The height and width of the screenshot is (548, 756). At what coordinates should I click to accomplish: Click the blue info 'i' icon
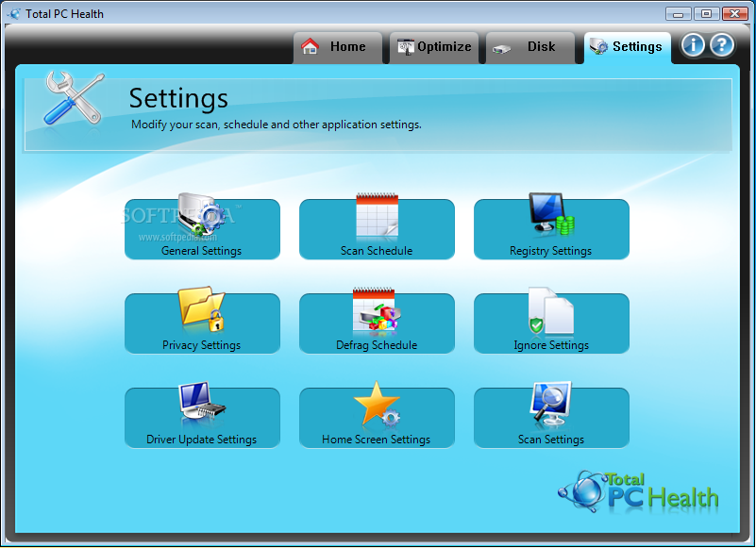(693, 45)
